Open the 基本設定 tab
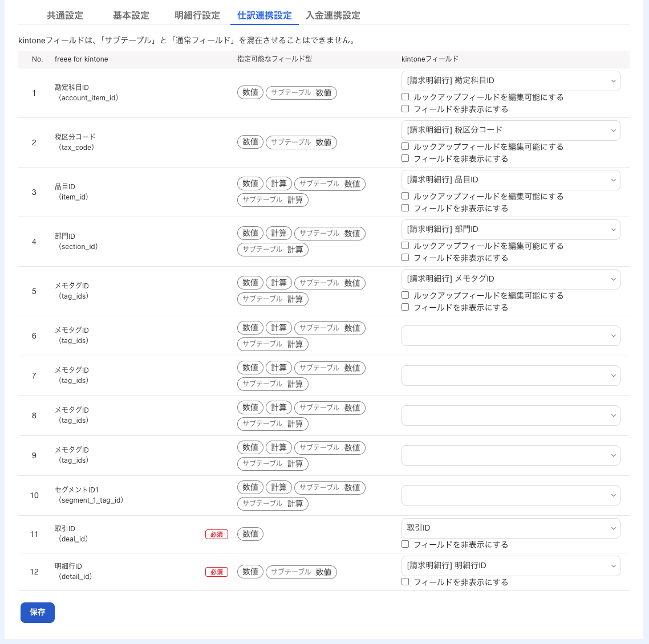The width and height of the screenshot is (649, 644). click(131, 15)
